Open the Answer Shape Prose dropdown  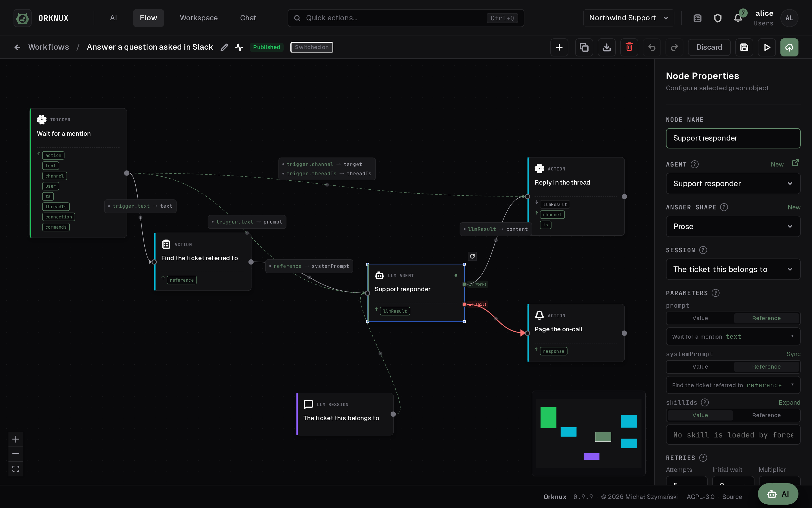pos(733,226)
